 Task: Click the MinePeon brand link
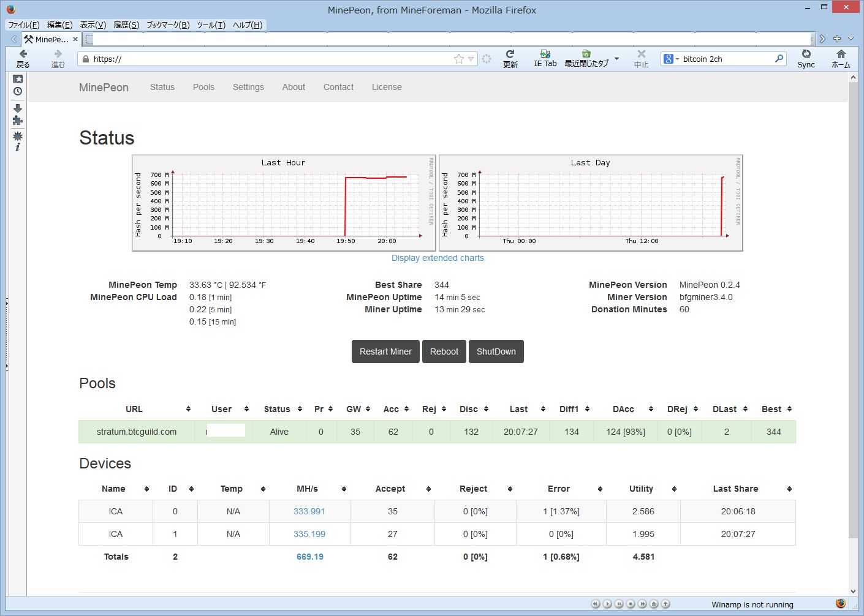pyautogui.click(x=104, y=88)
